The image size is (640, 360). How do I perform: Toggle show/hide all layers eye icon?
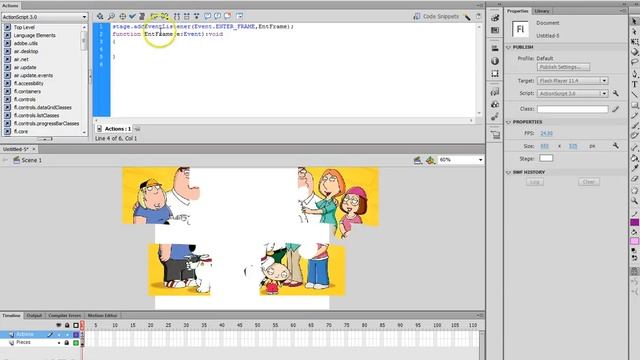[x=58, y=325]
